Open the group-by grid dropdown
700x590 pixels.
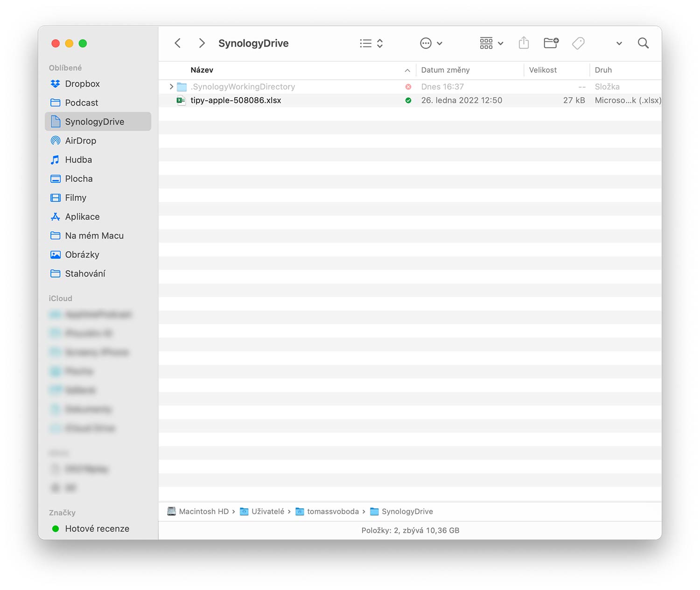[491, 43]
